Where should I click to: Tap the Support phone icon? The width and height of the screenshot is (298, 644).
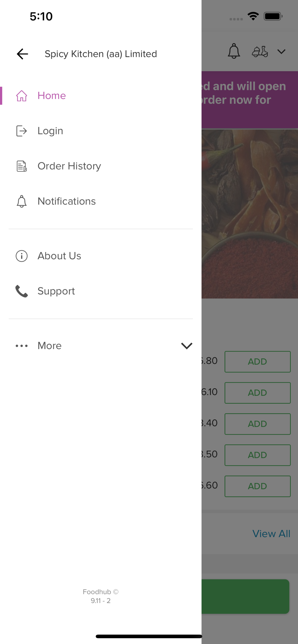click(x=22, y=291)
